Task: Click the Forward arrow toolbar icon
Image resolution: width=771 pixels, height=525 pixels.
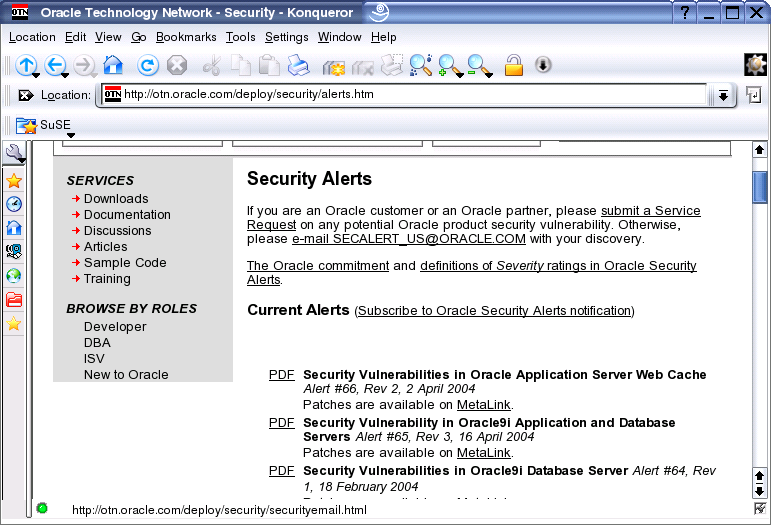Action: [x=84, y=65]
